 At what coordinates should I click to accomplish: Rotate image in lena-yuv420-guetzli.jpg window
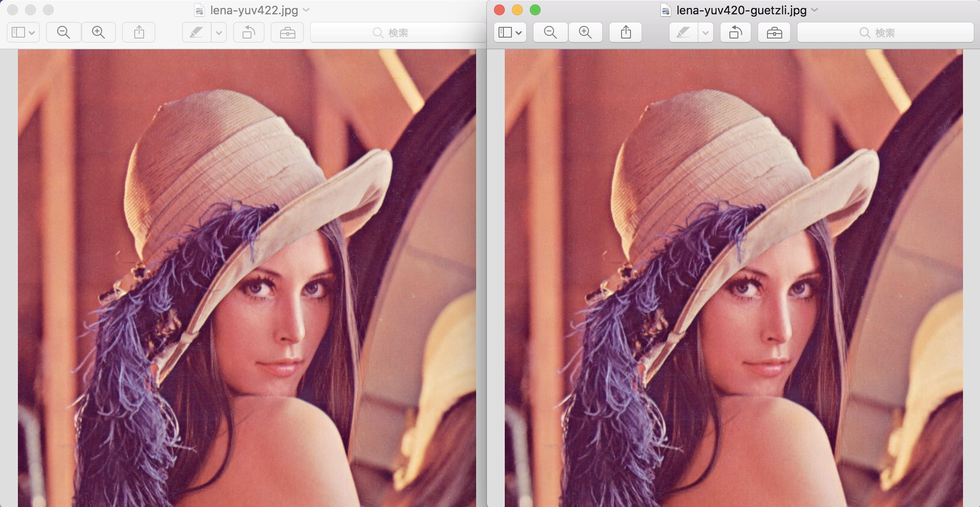tap(736, 32)
